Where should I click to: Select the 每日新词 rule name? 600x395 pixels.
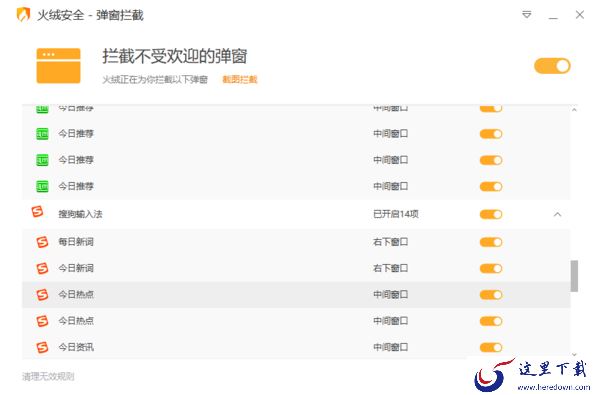pyautogui.click(x=76, y=242)
